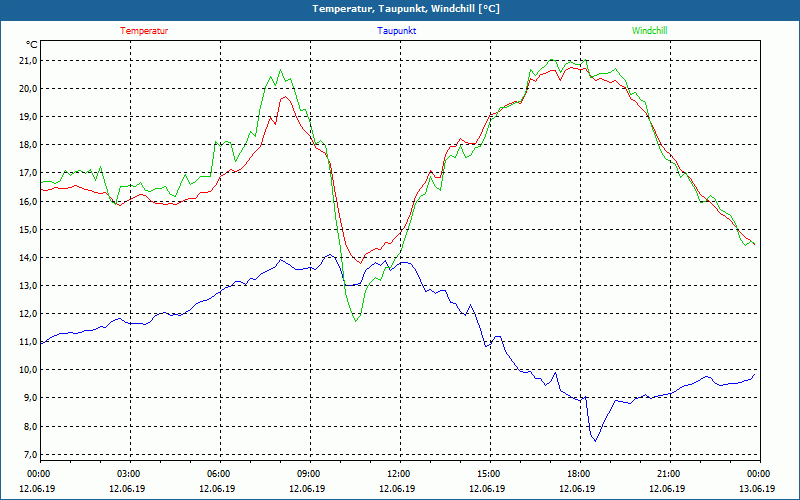800x500 pixels.
Task: Click the '00:00' label above date 13.06.19
Action: point(758,474)
